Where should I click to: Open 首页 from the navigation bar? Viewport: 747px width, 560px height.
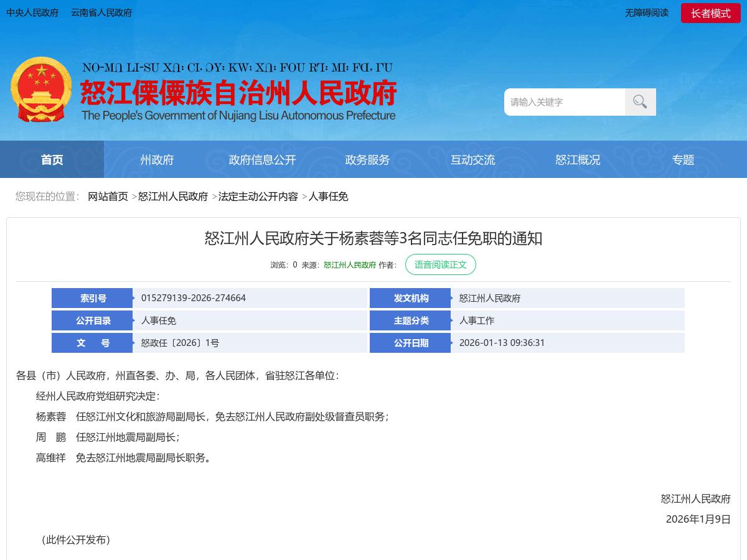(52, 159)
